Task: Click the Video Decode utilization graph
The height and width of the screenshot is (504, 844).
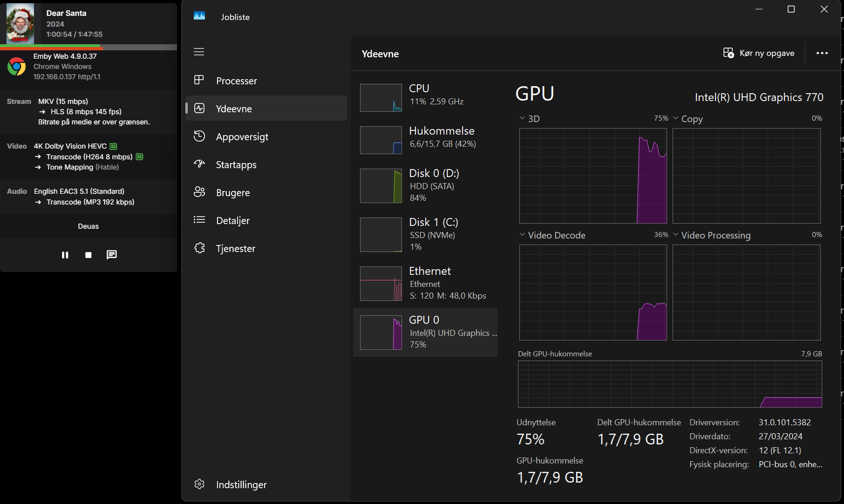Action: (593, 293)
